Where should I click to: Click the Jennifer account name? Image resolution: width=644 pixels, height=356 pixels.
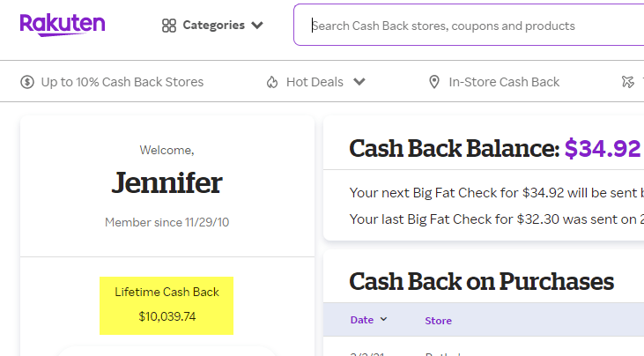167,182
